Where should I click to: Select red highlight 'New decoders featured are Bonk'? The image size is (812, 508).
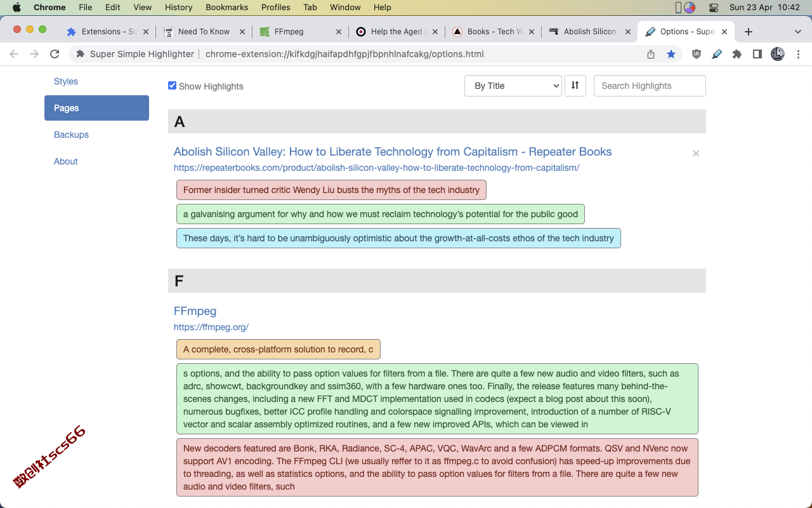point(437,467)
